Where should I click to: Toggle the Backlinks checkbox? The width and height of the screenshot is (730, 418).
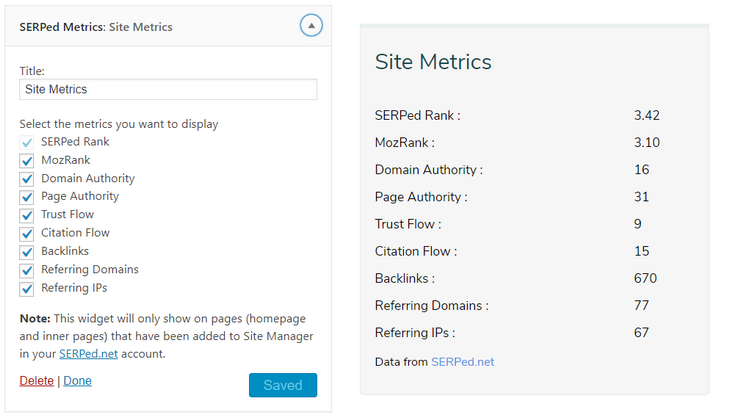27,252
